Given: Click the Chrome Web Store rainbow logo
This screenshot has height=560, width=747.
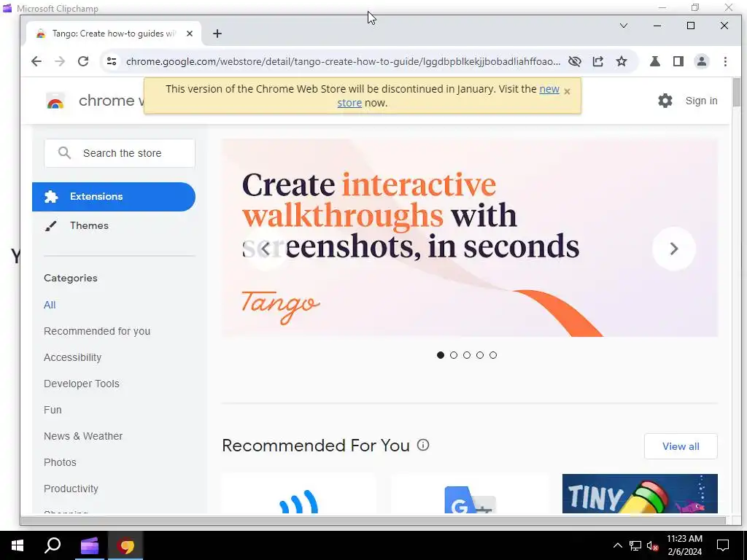Looking at the screenshot, I should point(55,101).
